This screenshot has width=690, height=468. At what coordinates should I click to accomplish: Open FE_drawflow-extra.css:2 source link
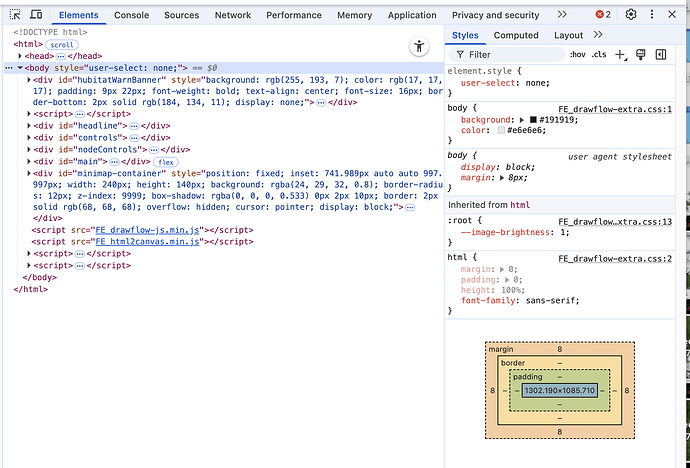click(615, 259)
